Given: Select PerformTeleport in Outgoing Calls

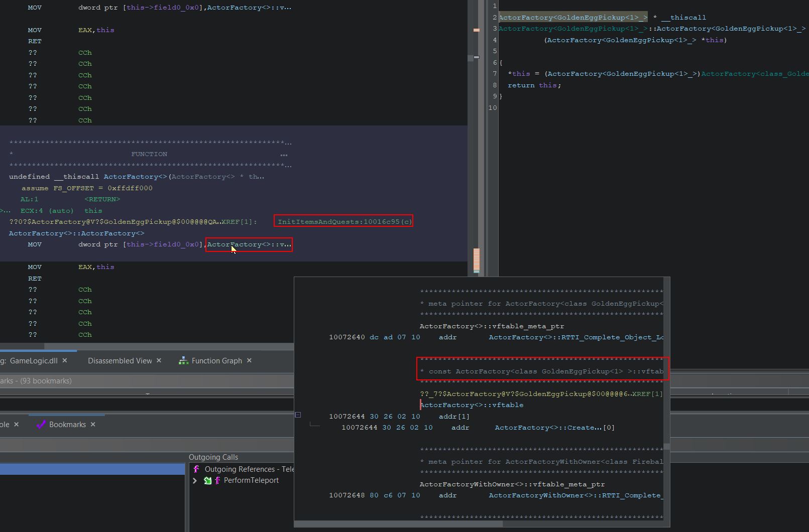Looking at the screenshot, I should point(251,481).
